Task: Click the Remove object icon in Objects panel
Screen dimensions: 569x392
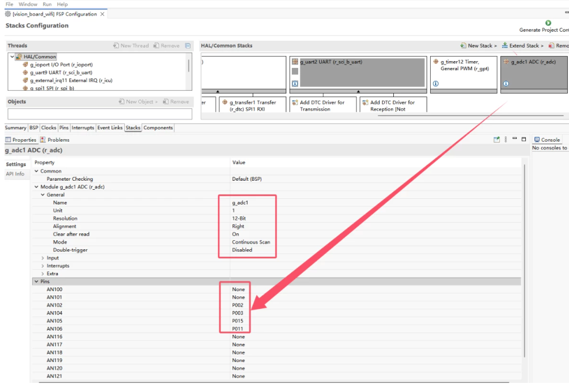Action: (x=166, y=101)
